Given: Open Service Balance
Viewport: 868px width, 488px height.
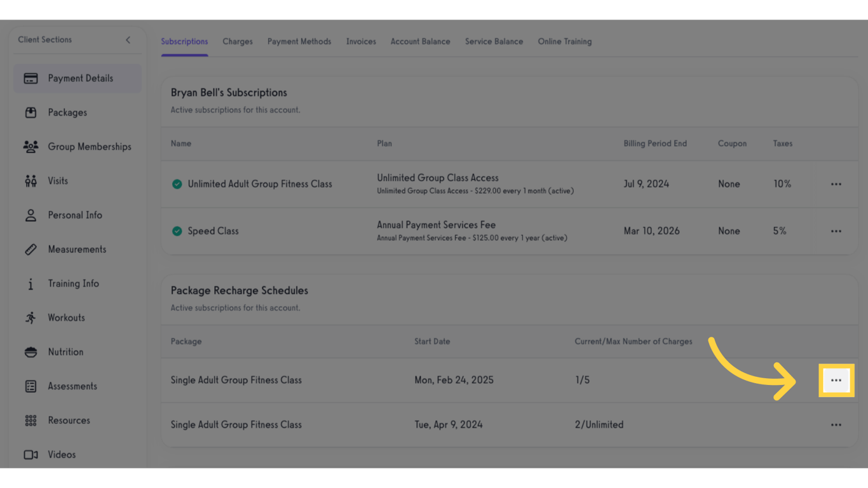Looking at the screenshot, I should [494, 41].
